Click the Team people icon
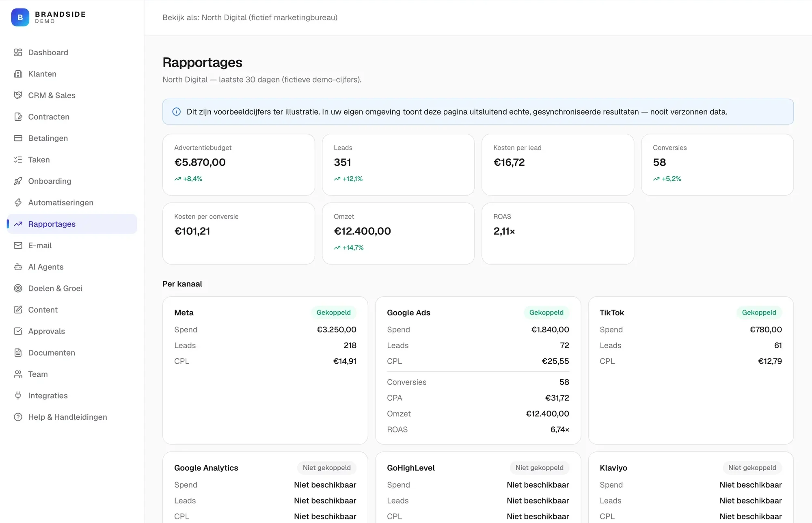 click(18, 374)
